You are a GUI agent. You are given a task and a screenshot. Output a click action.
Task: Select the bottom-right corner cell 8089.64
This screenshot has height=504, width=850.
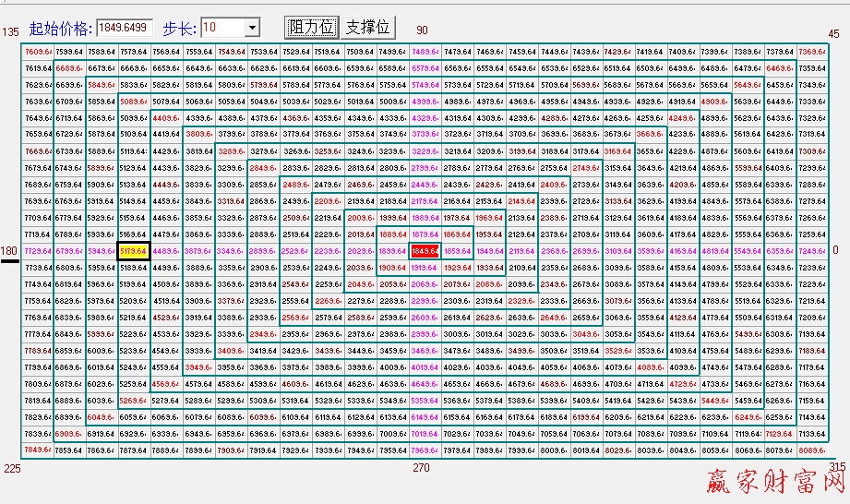pyautogui.click(x=812, y=450)
